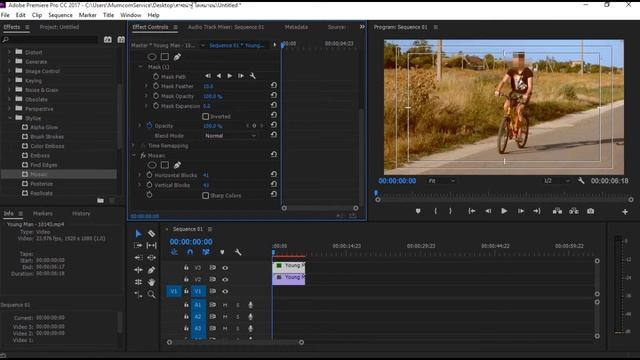Open playback resolution 1/2 dropdown

(x=556, y=180)
